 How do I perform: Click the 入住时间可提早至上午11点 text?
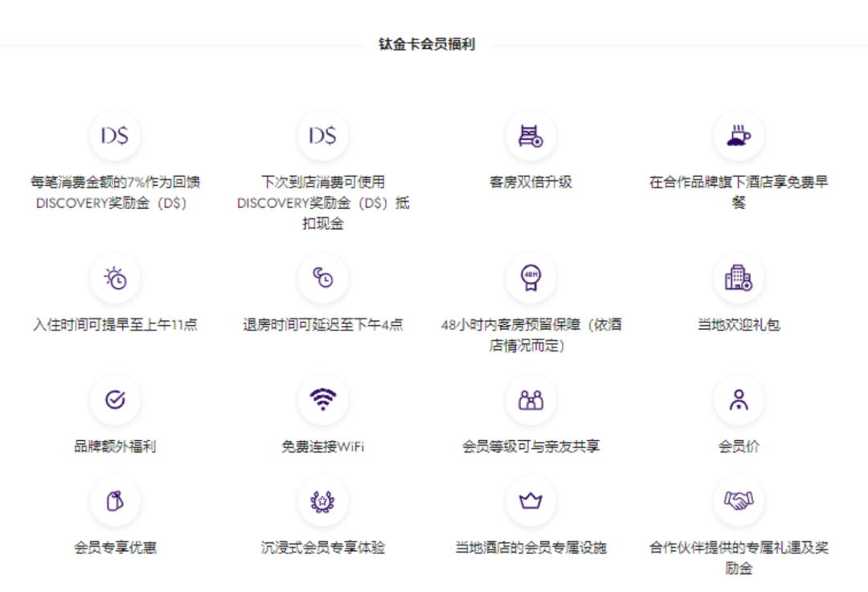[115, 326]
